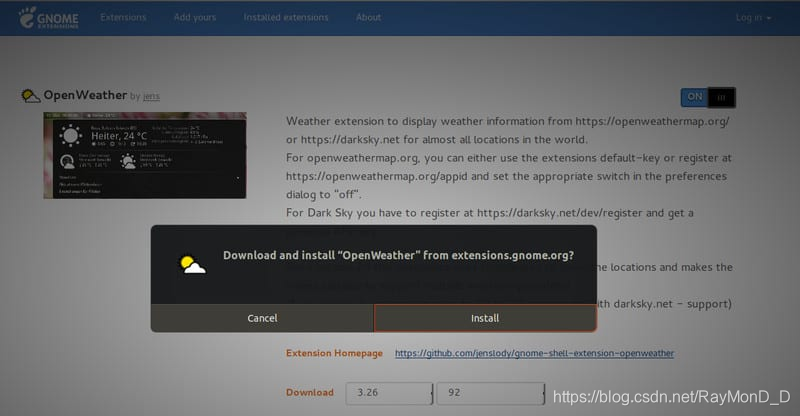Click the OpenWeather icon beside the extension title
The image size is (800, 416).
coord(30,95)
